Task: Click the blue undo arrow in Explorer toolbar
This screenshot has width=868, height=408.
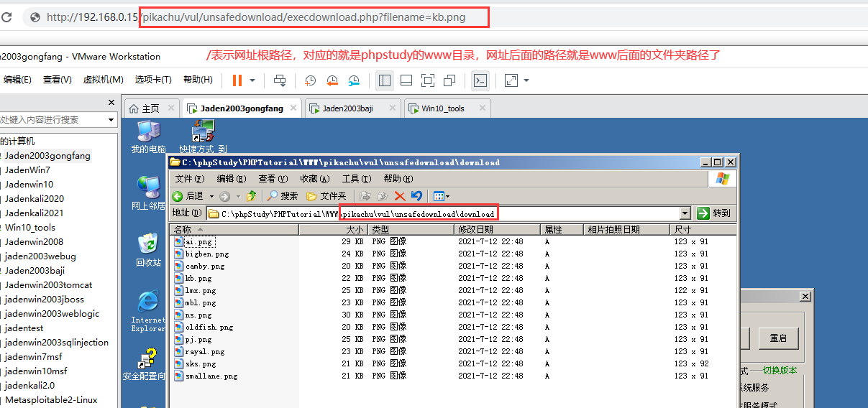Action: 416,196
